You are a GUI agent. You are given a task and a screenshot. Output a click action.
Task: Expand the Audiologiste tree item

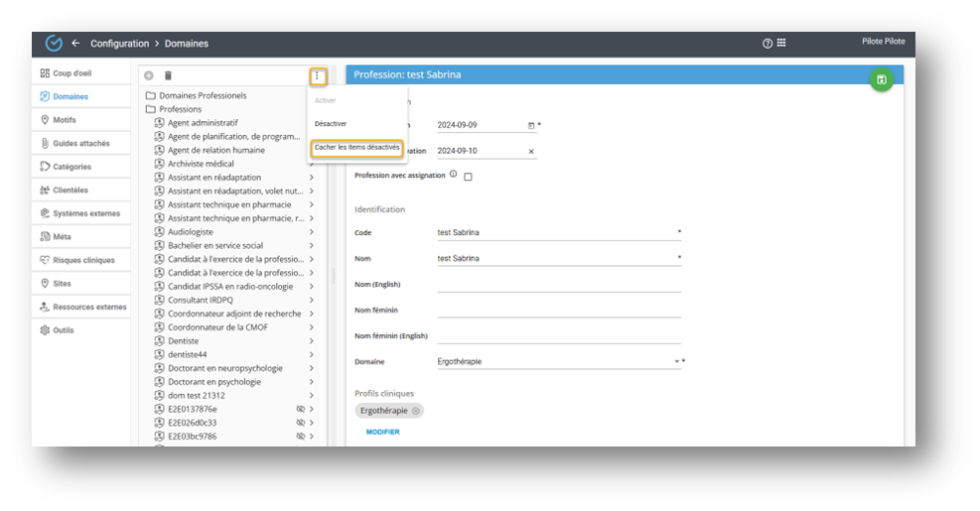pos(312,232)
